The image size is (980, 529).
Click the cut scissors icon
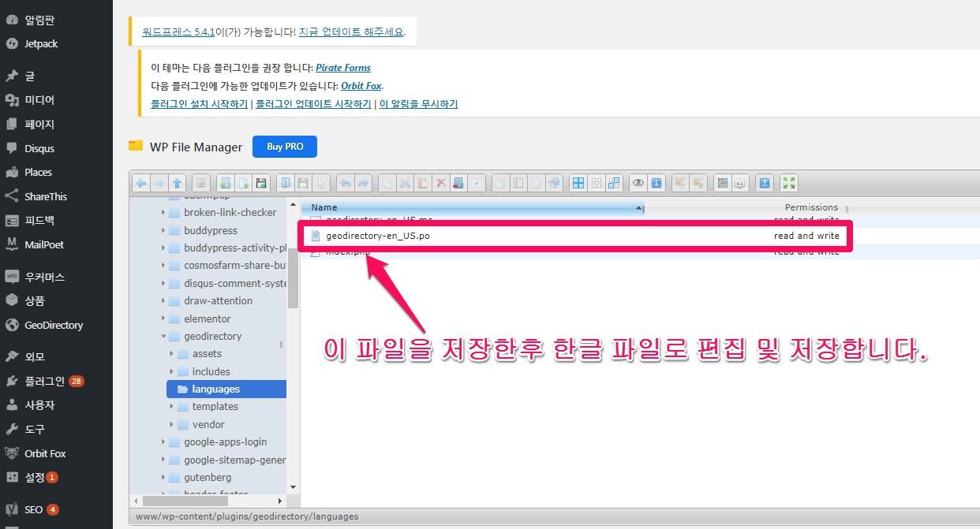point(405,183)
